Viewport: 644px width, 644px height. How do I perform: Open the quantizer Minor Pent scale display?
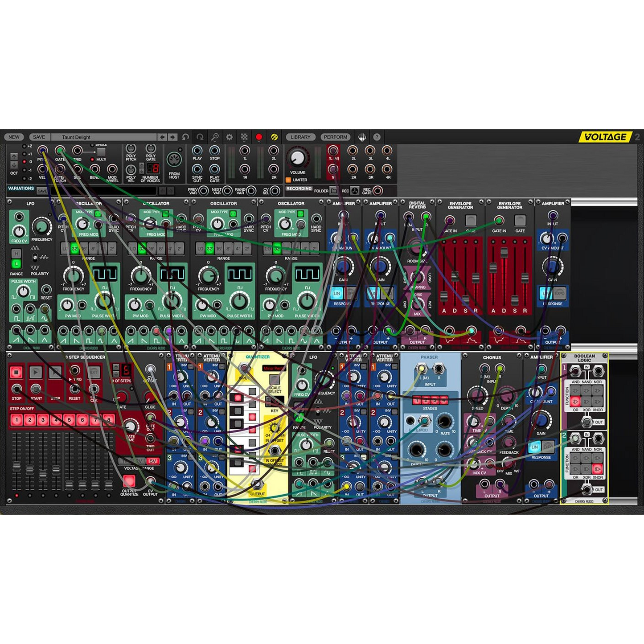point(274,369)
